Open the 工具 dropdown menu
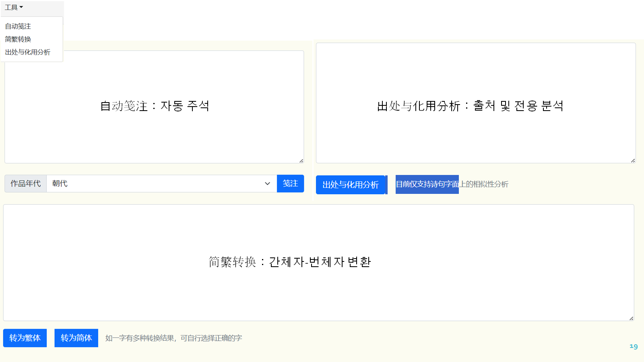The height and width of the screenshot is (362, 644). 14,7
